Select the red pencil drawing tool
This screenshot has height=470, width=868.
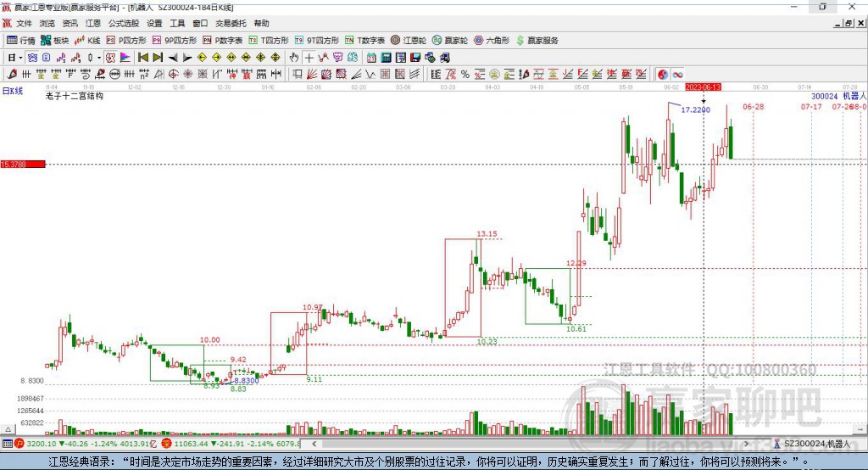(12, 75)
